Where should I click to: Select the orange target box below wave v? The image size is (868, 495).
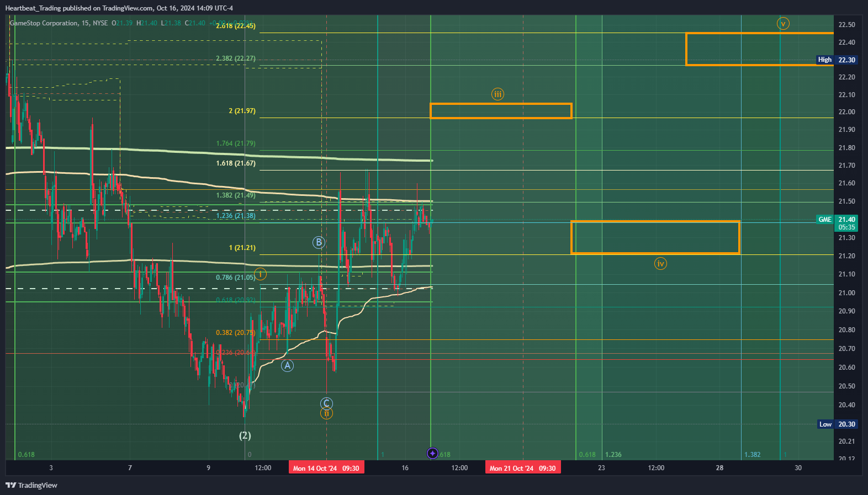pyautogui.click(x=760, y=49)
